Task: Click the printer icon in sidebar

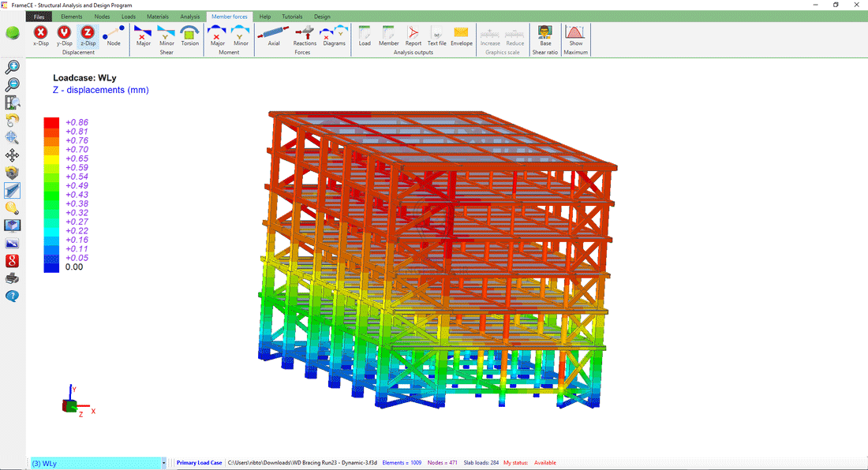Action: [13, 278]
